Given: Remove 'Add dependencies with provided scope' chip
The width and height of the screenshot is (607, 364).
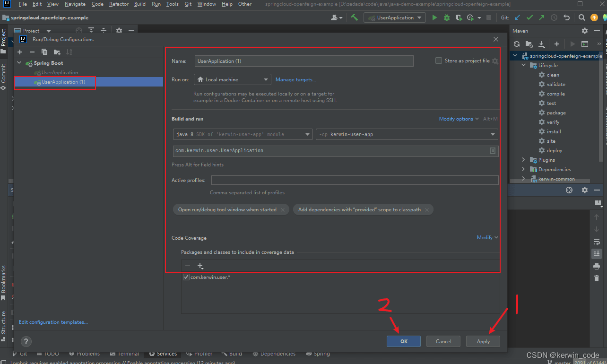Looking at the screenshot, I should (427, 210).
